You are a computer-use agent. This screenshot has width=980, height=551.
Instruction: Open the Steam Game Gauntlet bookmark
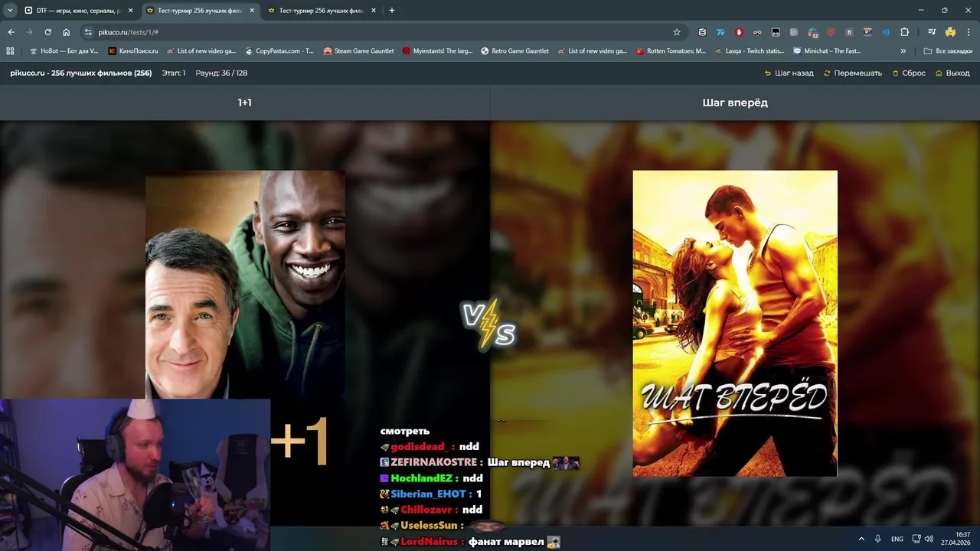(358, 51)
